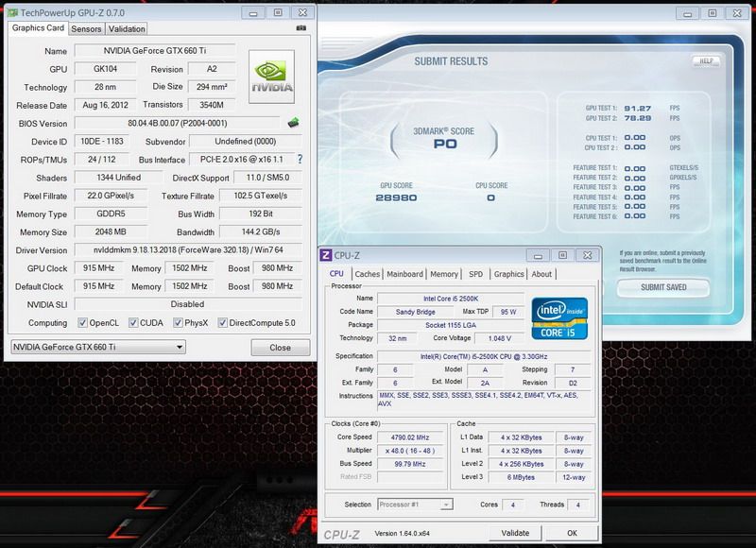Open the SPD tab in CPU-Z

point(475,274)
